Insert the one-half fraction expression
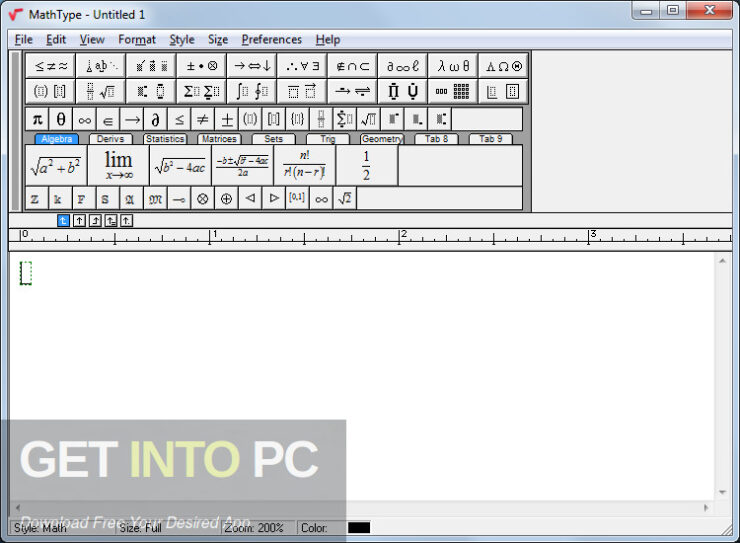 [x=367, y=166]
